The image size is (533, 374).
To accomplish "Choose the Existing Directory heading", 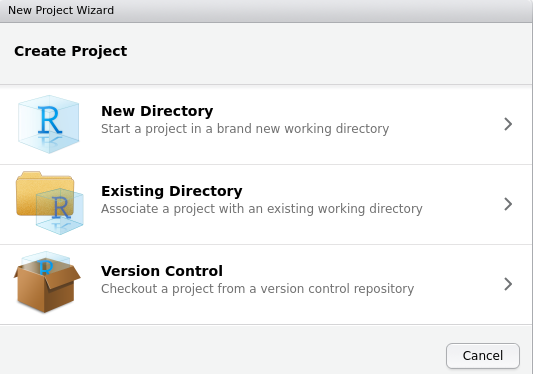I will (172, 191).
